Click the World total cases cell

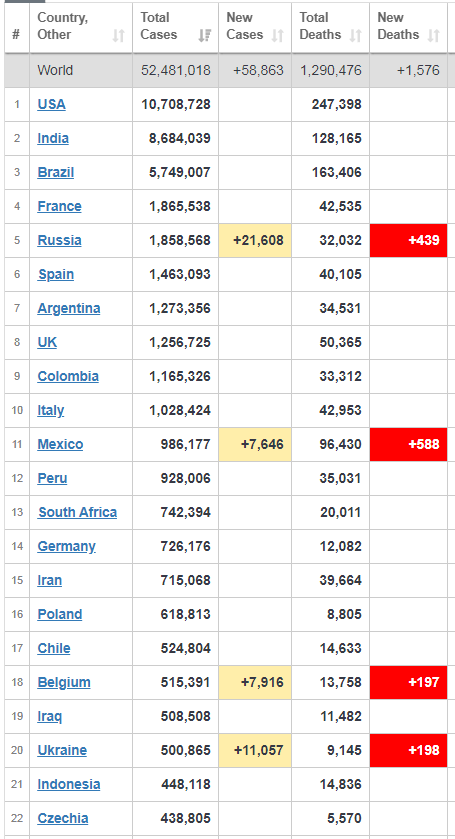click(176, 70)
